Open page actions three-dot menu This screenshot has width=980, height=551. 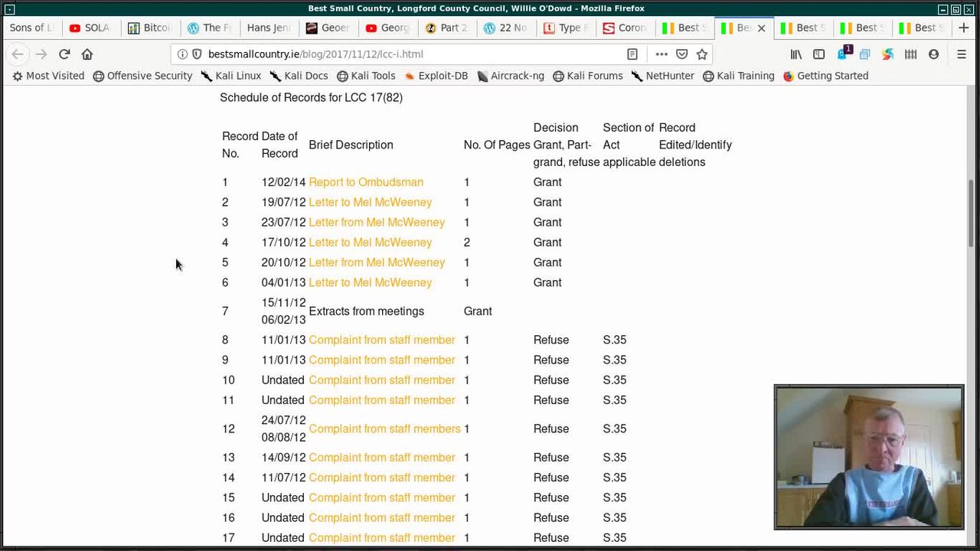tap(661, 54)
